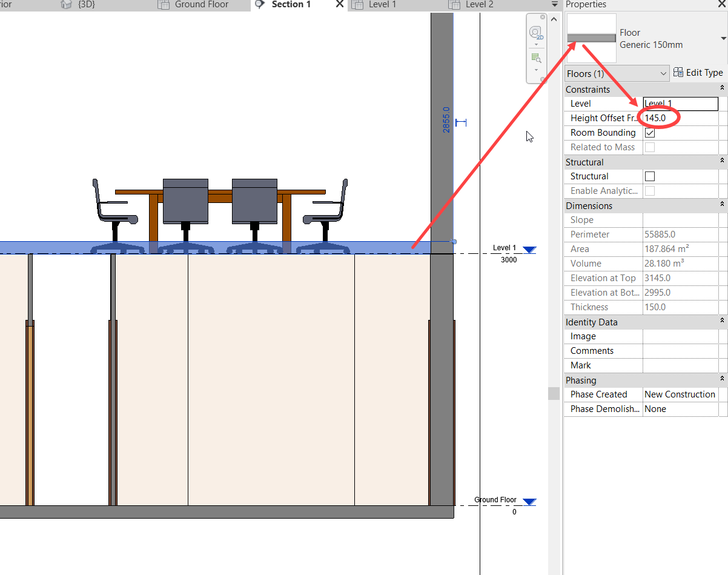Click the Comments property value field
Screen dimensions: 728x575
click(681, 351)
